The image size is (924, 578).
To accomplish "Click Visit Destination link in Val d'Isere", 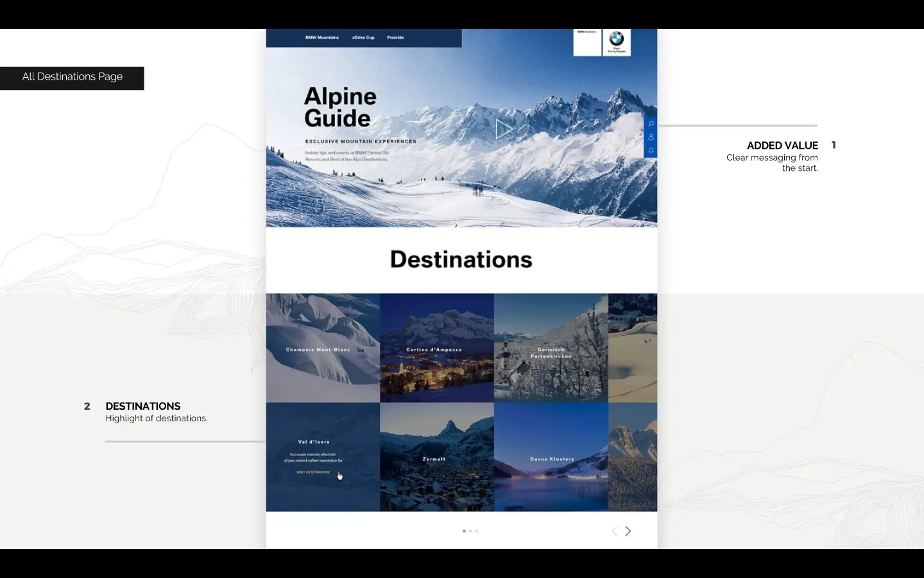I will pyautogui.click(x=313, y=472).
